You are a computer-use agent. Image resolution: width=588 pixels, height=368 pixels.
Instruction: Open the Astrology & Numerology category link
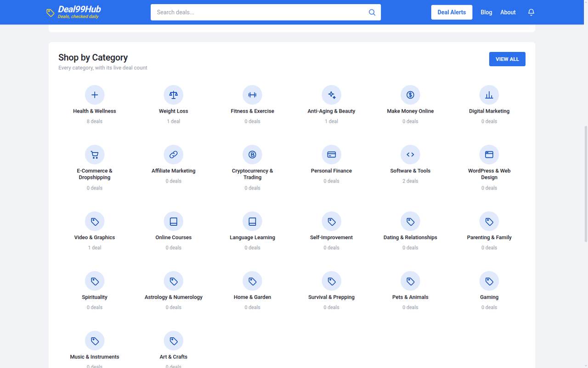174,297
